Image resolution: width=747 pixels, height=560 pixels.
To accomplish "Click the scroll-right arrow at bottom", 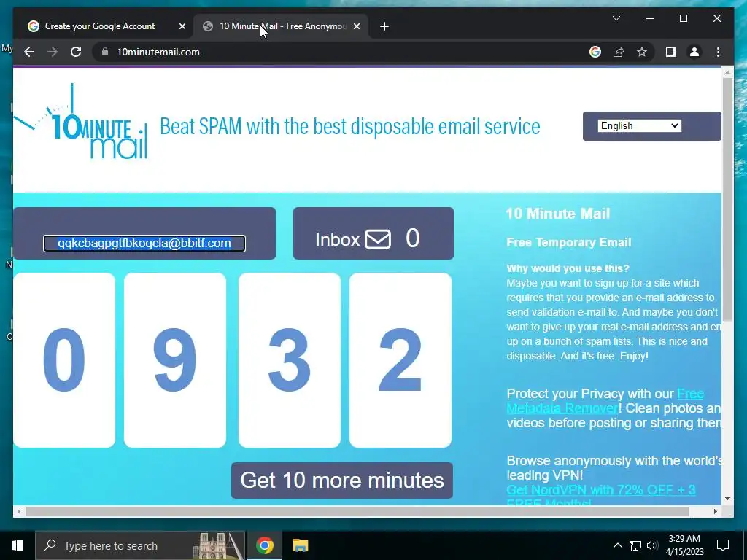I will [715, 511].
